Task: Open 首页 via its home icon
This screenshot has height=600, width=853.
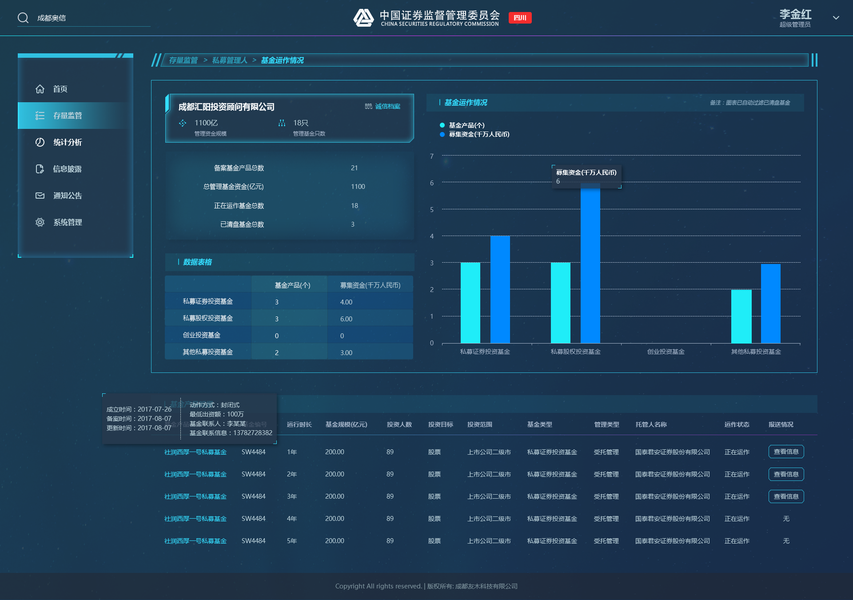Action: click(40, 89)
